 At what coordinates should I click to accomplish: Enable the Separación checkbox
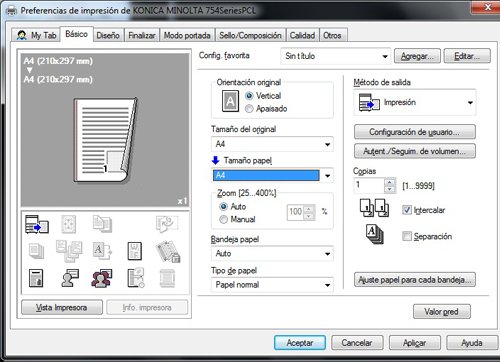(x=407, y=236)
